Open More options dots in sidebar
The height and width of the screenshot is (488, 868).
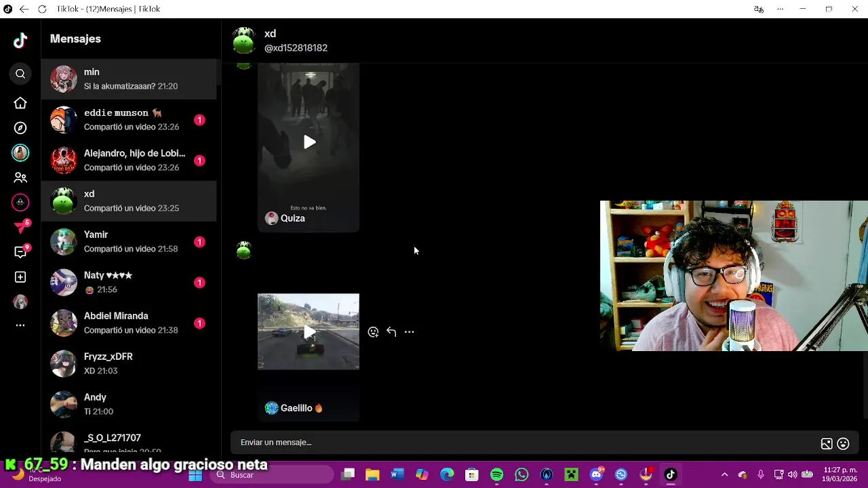pyautogui.click(x=20, y=325)
